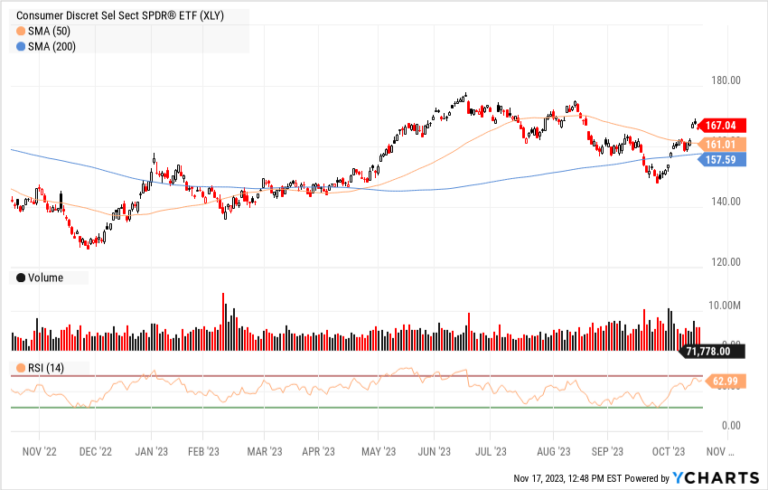
Task: Click the black 71,778.00 volume tag
Action: [x=714, y=351]
